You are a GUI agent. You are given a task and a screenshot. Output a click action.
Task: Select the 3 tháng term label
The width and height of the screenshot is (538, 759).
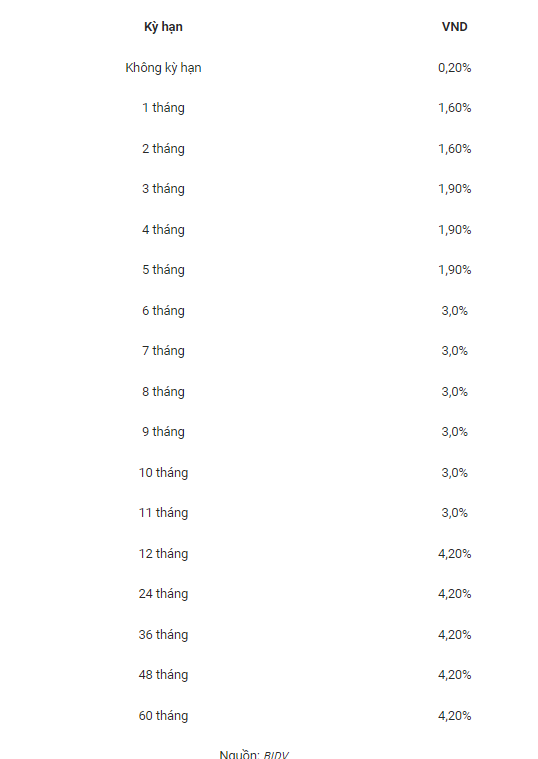pos(163,189)
